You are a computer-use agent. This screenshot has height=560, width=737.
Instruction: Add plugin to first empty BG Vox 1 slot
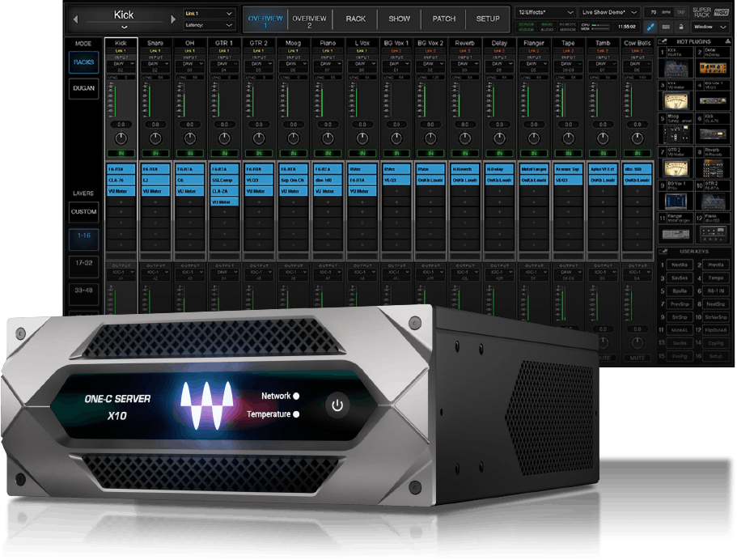click(396, 191)
